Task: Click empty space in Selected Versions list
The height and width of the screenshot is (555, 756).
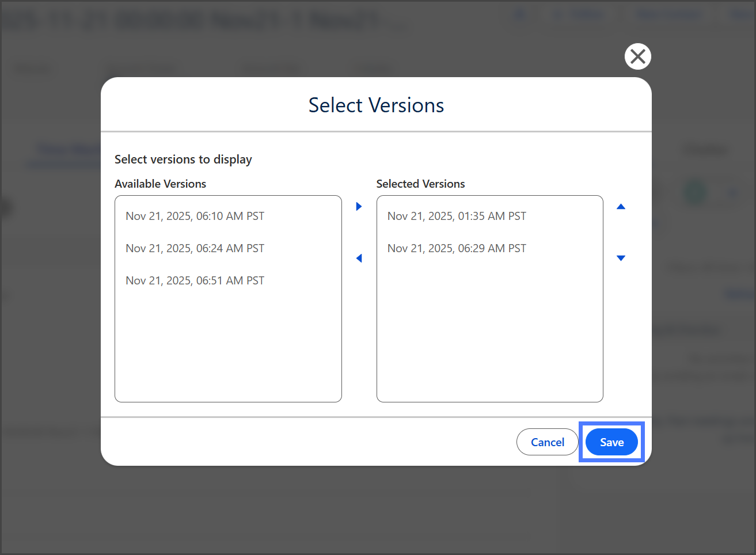Action: click(x=489, y=334)
